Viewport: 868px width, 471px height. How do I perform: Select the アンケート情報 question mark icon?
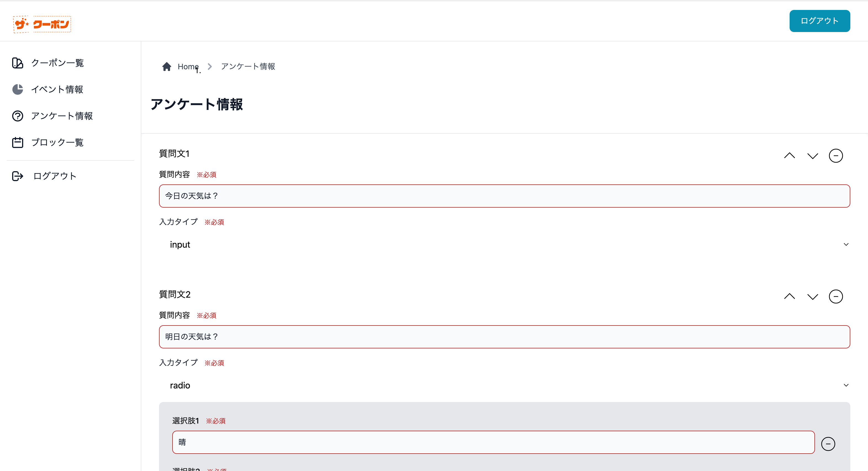[17, 116]
